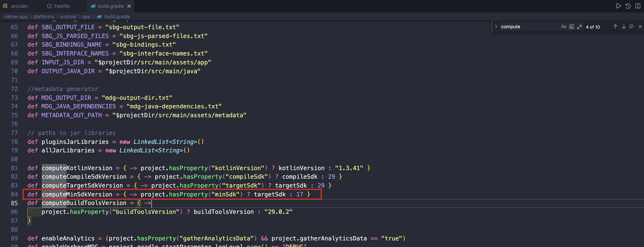Click the gradle icon in breadcrumb

pos(99,17)
